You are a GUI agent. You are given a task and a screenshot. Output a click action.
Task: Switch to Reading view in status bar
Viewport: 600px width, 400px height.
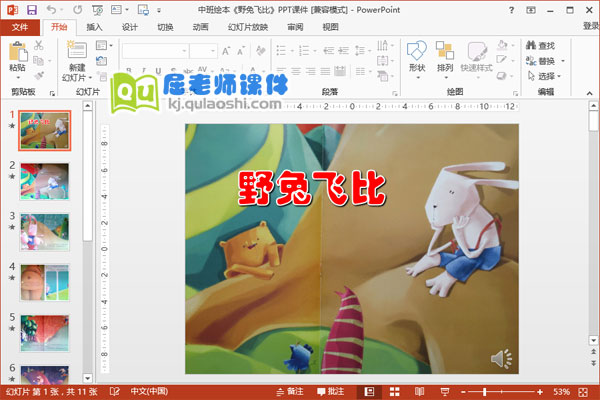[x=416, y=391]
